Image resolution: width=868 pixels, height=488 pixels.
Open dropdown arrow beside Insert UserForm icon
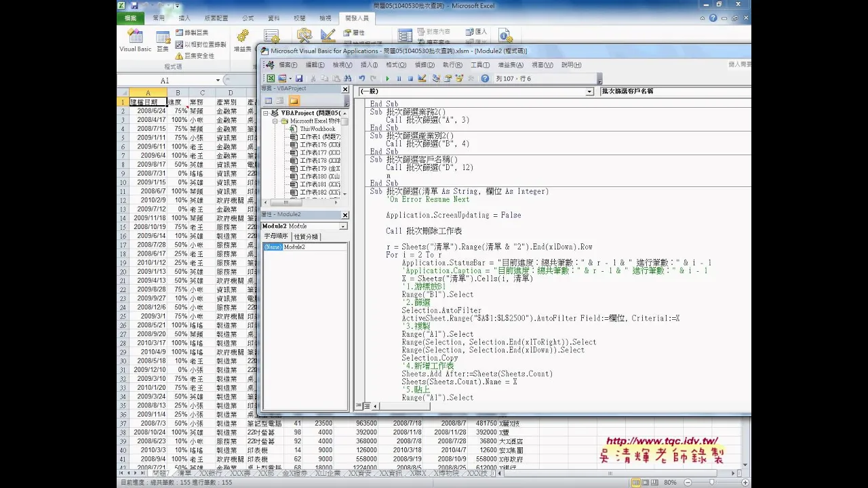290,79
